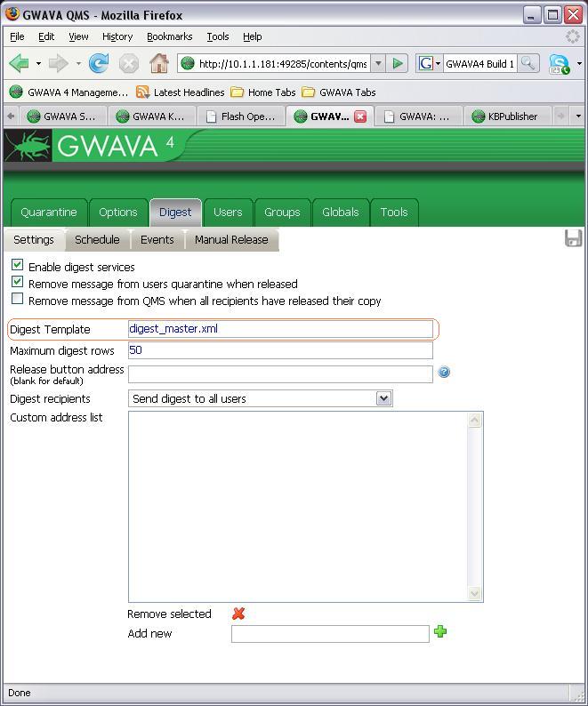Open the Tools menu in menu bar
Viewport: 588px width, 706px height.
tap(218, 36)
